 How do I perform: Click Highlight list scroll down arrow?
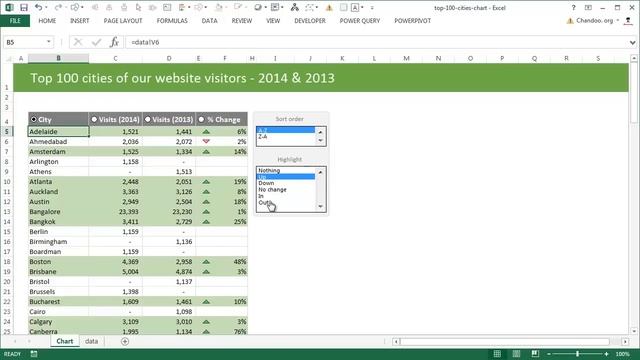coord(320,206)
